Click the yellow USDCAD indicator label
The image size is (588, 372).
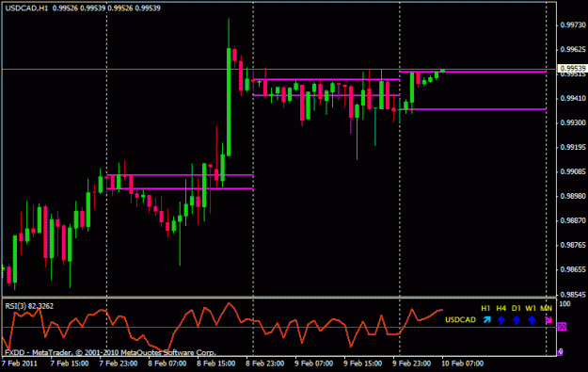click(460, 320)
